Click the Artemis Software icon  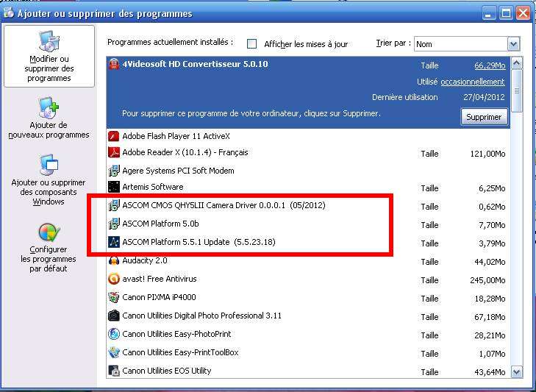coord(114,187)
